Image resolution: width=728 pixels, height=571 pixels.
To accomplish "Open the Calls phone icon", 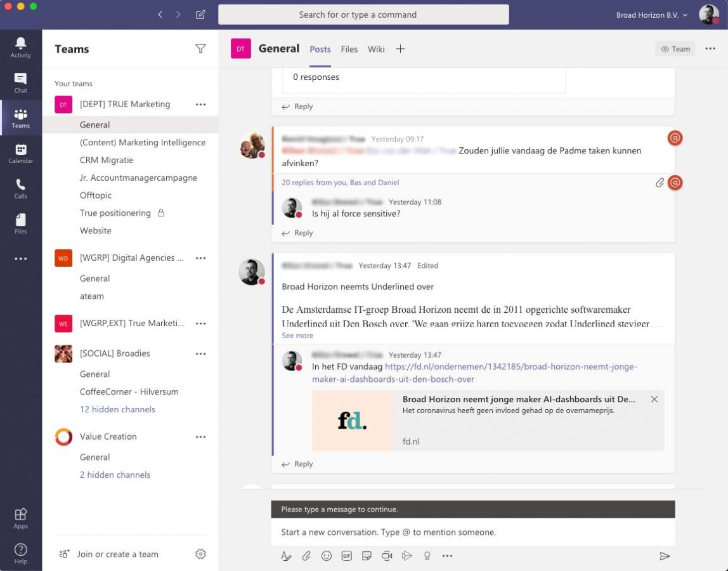I will (20, 188).
